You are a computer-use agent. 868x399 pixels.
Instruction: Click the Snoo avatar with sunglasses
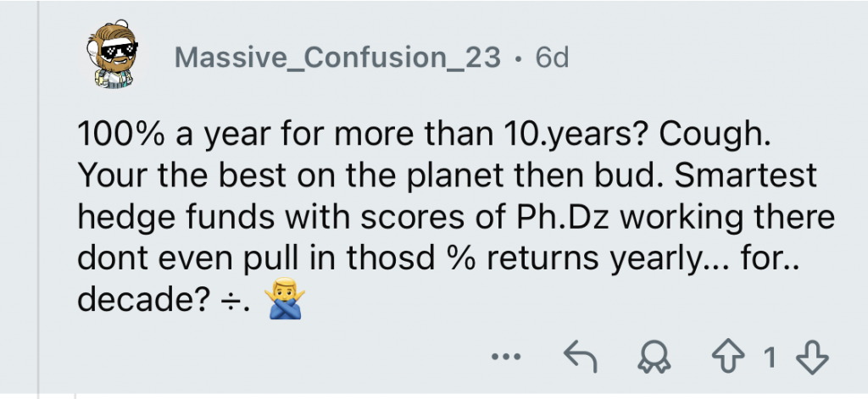tap(115, 57)
